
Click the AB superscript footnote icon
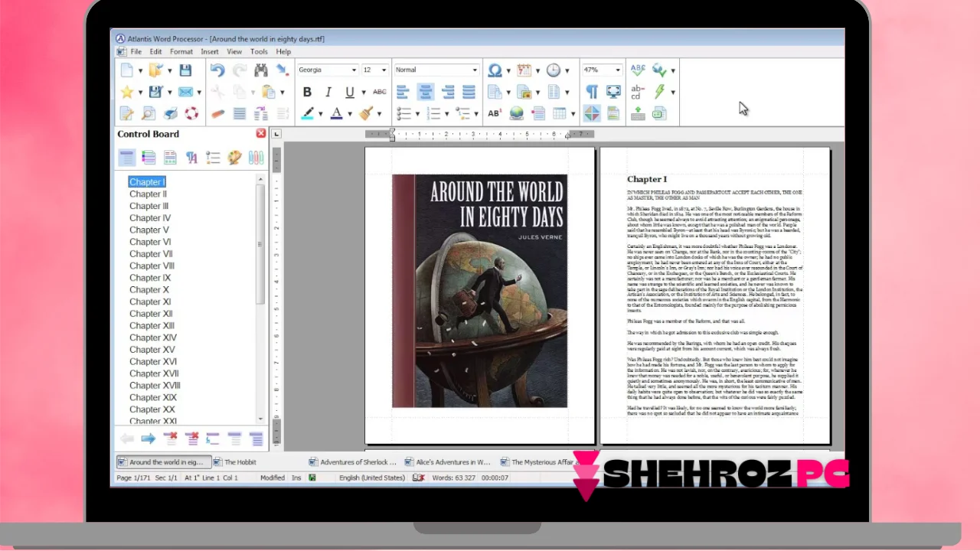[x=495, y=113]
